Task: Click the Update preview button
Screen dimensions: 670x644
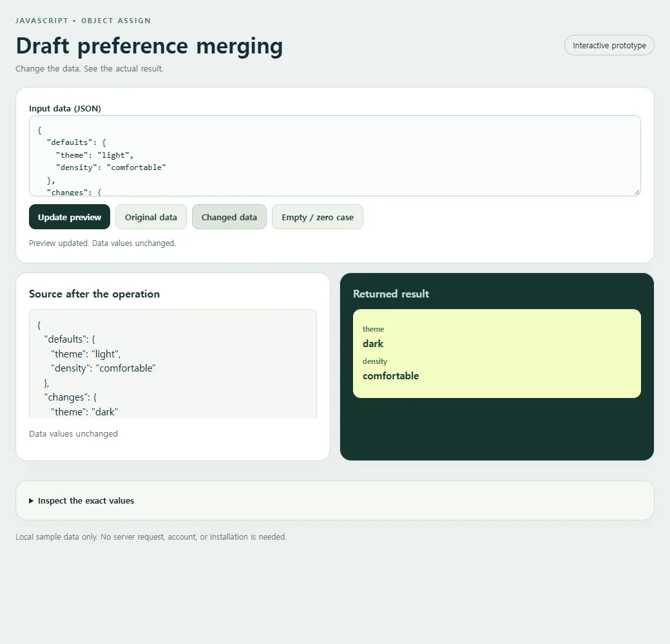Action: [x=70, y=217]
